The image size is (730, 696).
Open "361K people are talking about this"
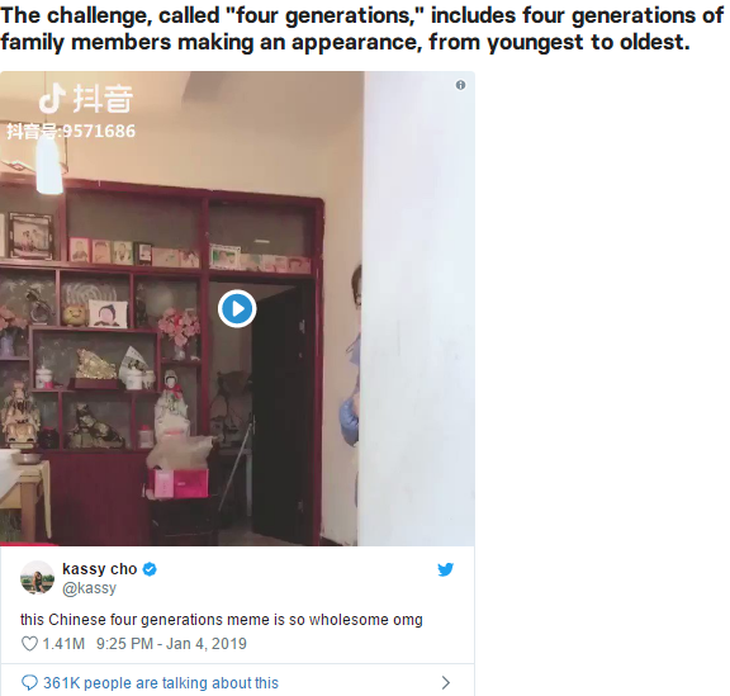tap(161, 683)
